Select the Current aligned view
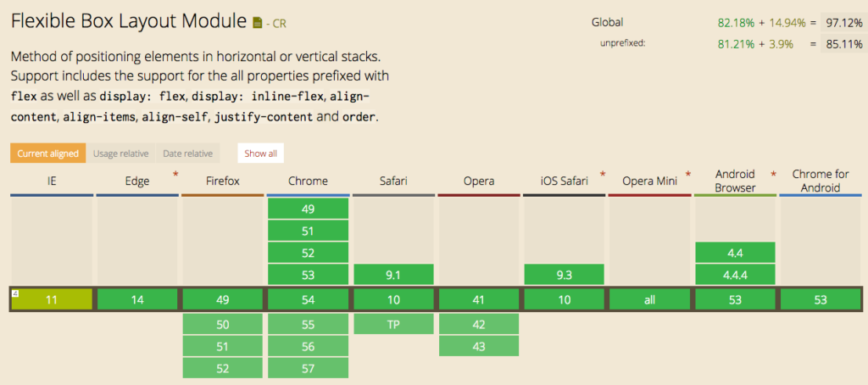Image resolution: width=868 pixels, height=385 pixels. click(47, 153)
